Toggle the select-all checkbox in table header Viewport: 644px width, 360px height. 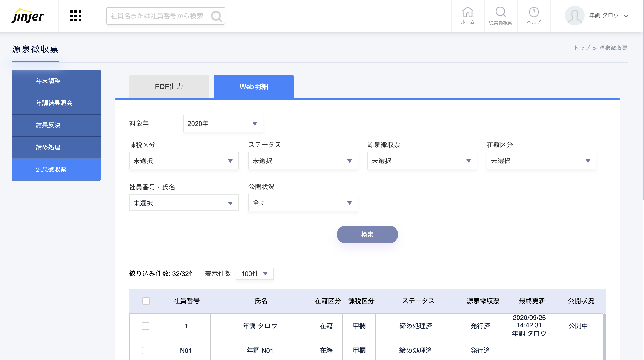pyautogui.click(x=146, y=301)
